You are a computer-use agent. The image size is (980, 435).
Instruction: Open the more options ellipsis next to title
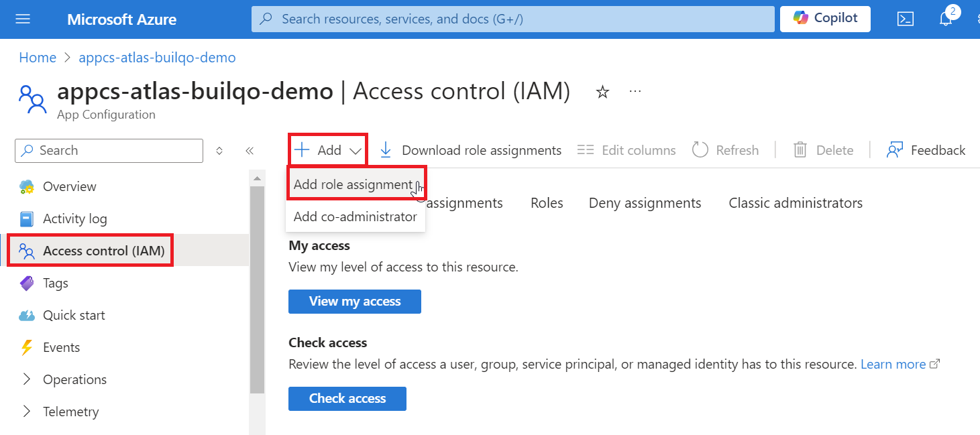click(x=635, y=92)
